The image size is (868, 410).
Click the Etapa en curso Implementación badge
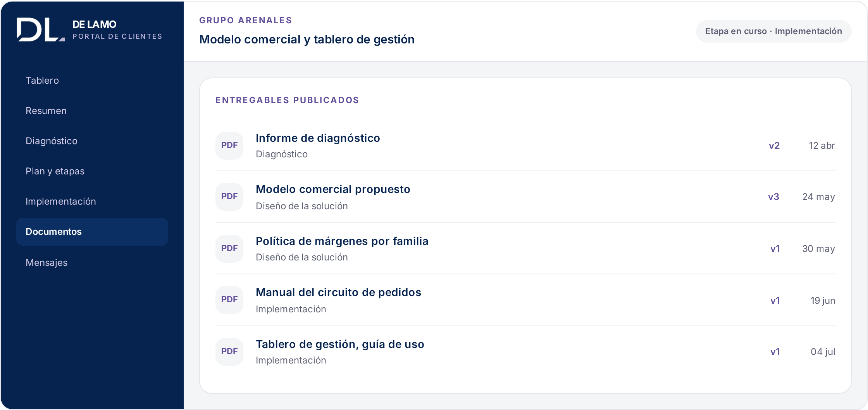click(773, 31)
